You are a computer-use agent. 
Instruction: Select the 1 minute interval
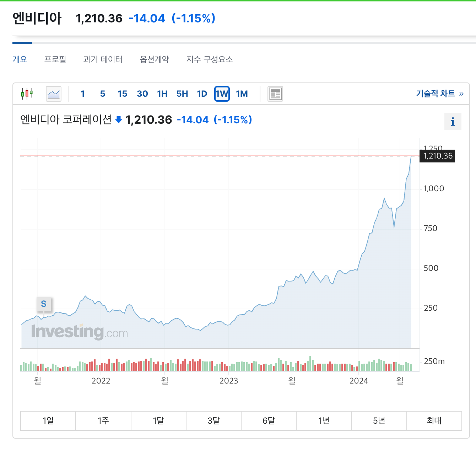(x=83, y=94)
